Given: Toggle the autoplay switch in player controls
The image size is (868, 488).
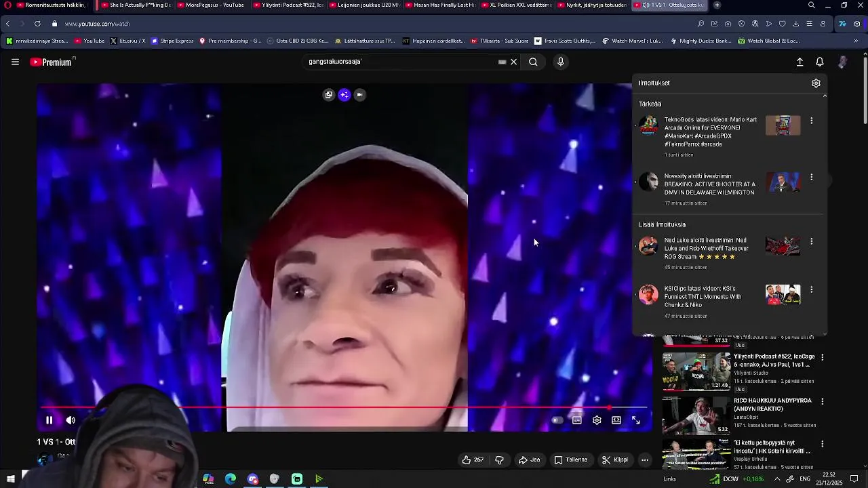Looking at the screenshot, I should [x=557, y=420].
